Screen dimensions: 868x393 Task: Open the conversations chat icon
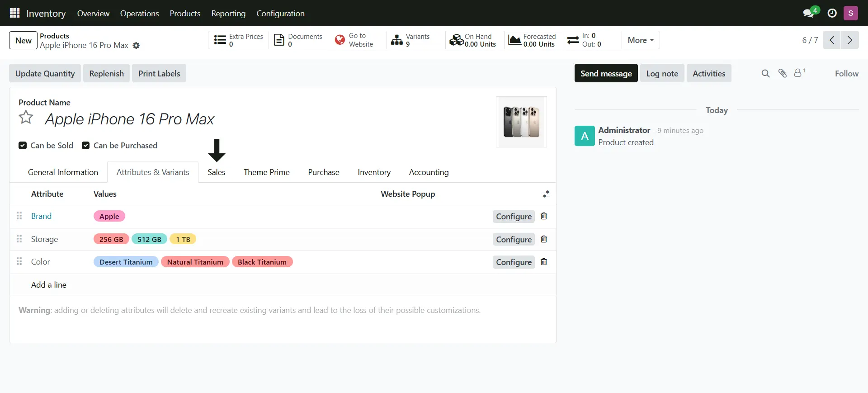[808, 13]
